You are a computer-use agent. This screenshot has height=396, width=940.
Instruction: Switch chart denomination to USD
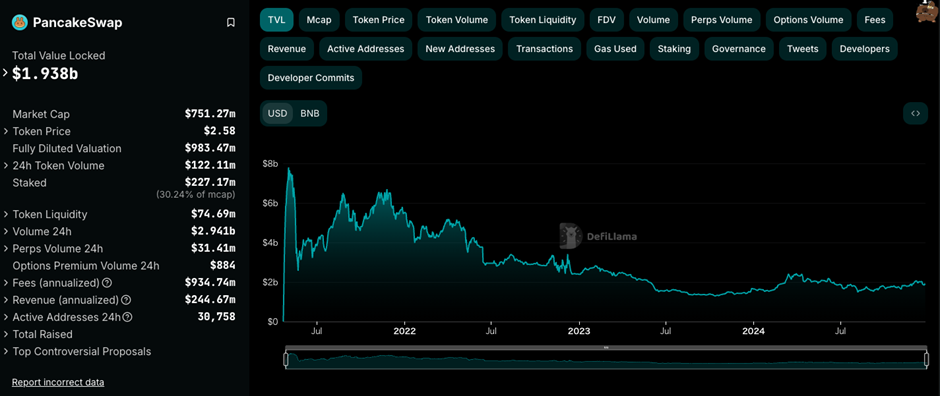tap(278, 113)
